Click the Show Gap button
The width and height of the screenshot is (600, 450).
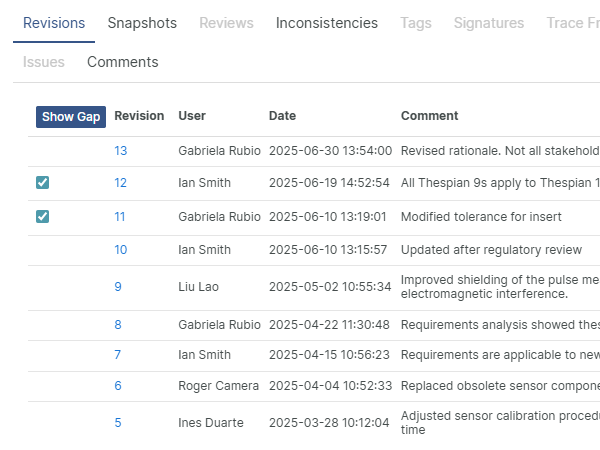pos(71,117)
